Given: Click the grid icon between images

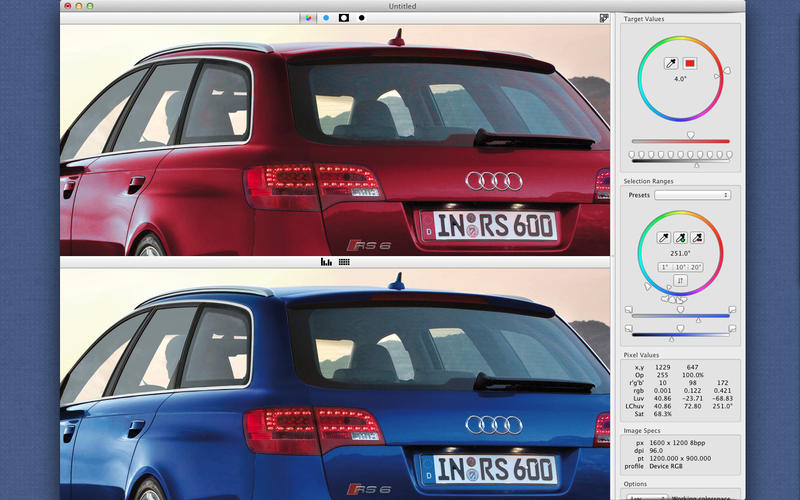Looking at the screenshot, I should click(344, 262).
